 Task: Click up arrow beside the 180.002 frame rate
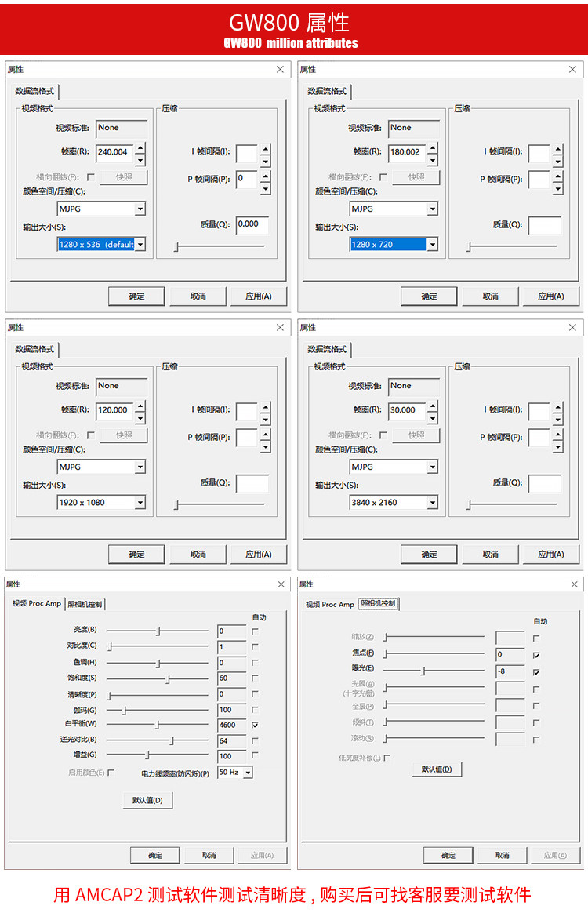[x=433, y=147]
